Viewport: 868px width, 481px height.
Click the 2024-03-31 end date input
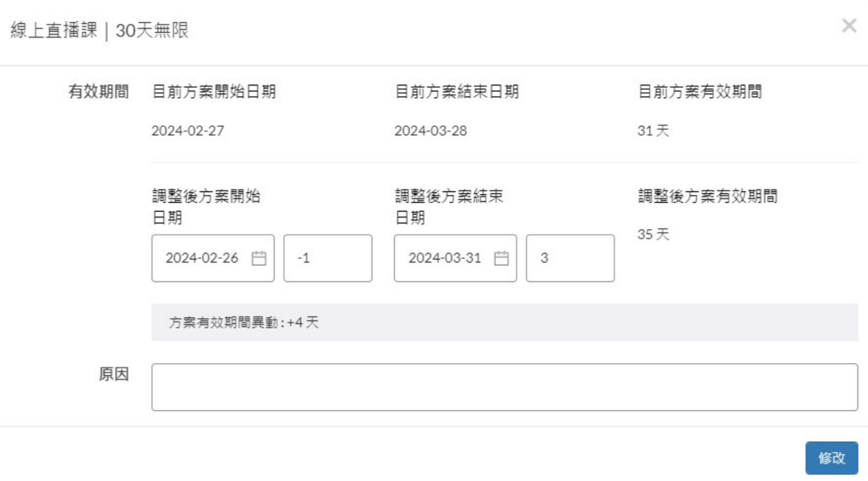click(x=444, y=258)
